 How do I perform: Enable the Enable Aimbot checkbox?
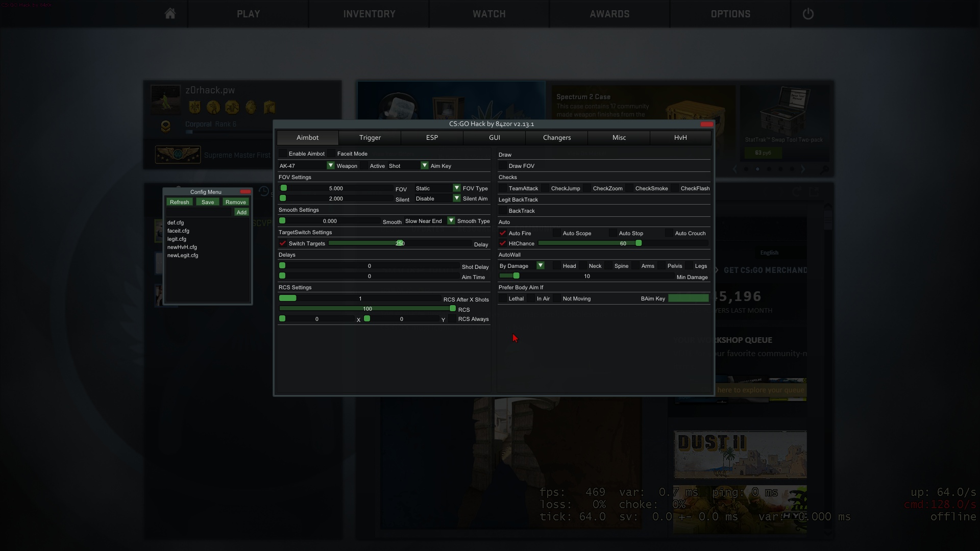pos(283,154)
